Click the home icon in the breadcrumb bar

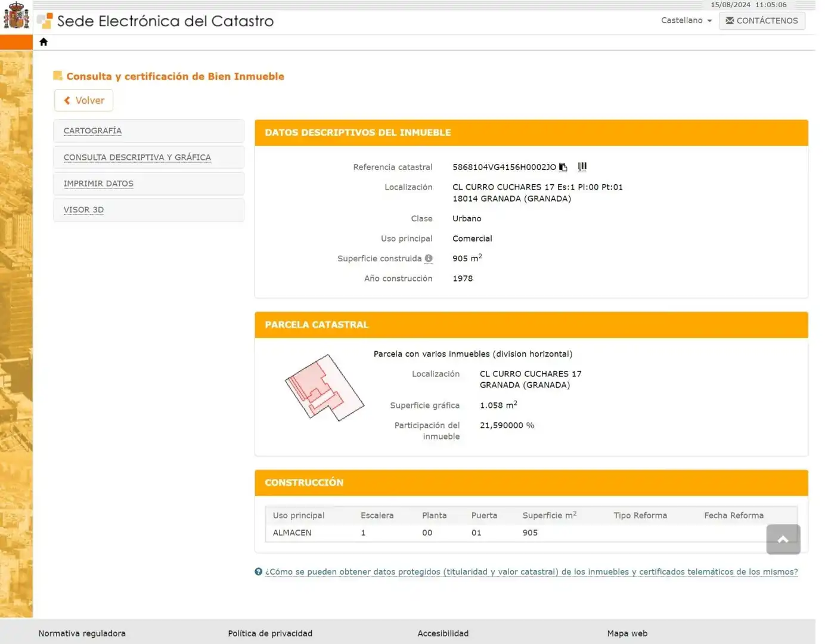(x=44, y=42)
